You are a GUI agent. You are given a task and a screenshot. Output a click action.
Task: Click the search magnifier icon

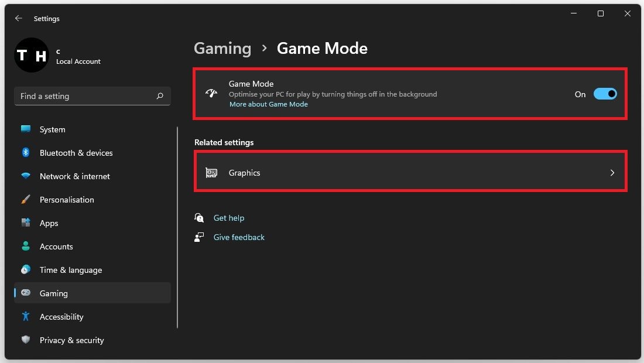(160, 96)
